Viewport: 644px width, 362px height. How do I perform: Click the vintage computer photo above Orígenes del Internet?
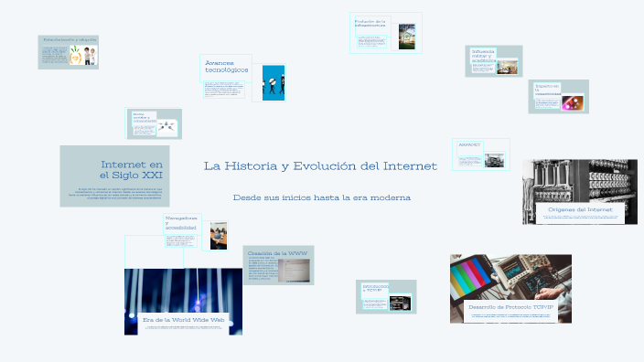[580, 181]
